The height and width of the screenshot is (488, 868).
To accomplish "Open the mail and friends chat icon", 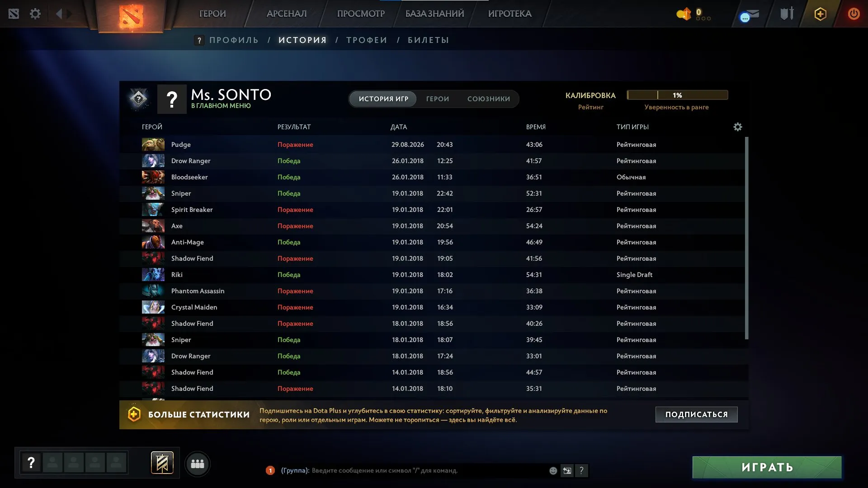I will (750, 15).
